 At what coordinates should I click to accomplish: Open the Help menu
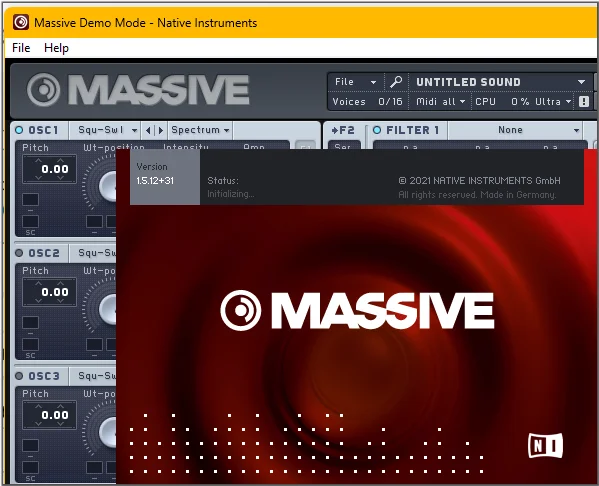click(56, 48)
